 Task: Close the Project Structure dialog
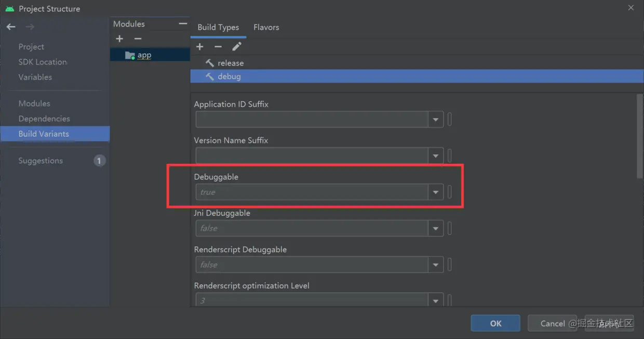(x=630, y=8)
